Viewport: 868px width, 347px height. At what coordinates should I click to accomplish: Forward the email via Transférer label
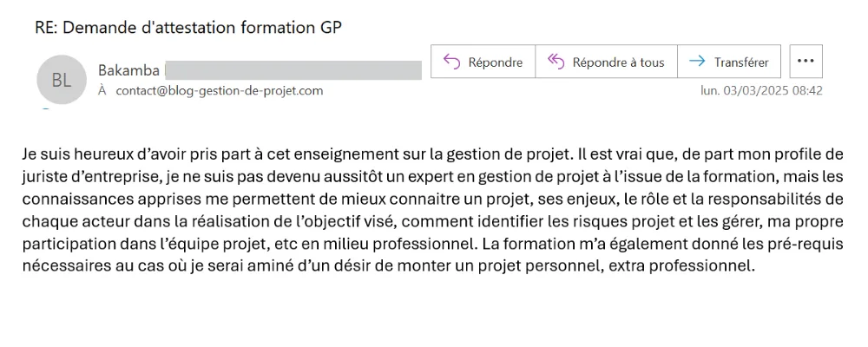(x=741, y=62)
